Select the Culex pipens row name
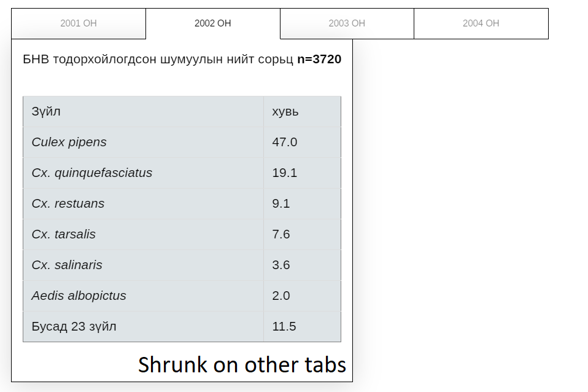588x392 pixels. [69, 142]
